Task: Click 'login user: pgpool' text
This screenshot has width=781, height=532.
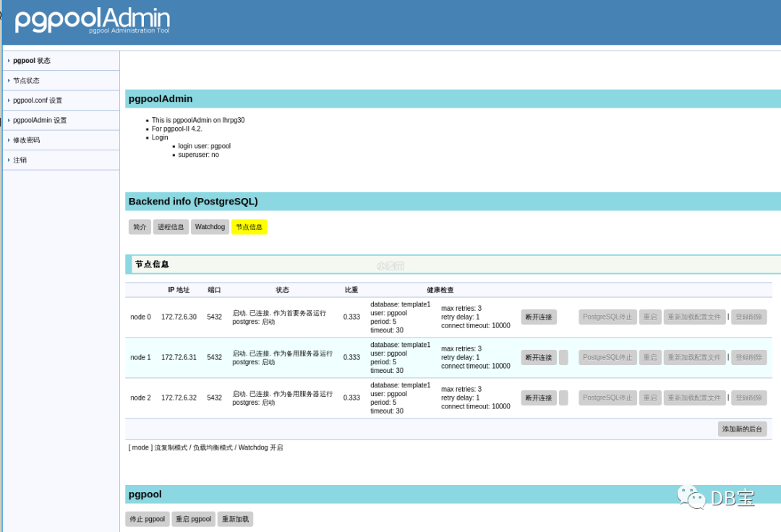Action: (204, 146)
